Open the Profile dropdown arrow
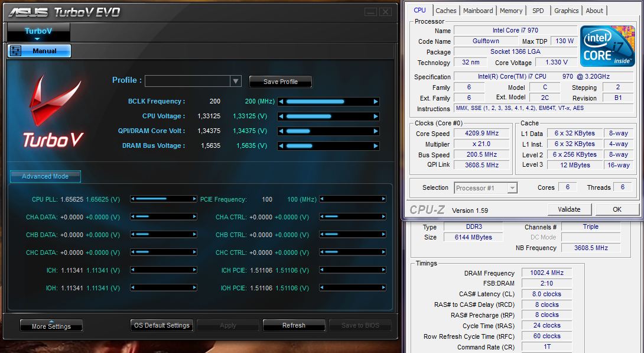Screen dimensions: 644x353 [235, 81]
